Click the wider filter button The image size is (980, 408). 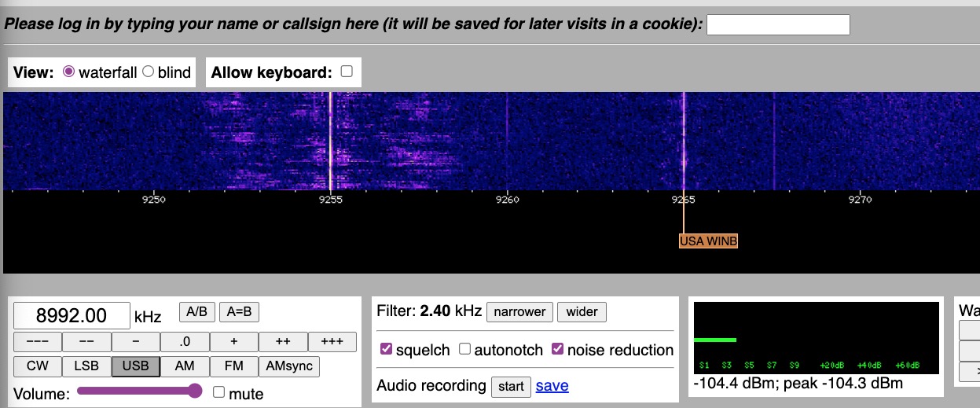(582, 312)
